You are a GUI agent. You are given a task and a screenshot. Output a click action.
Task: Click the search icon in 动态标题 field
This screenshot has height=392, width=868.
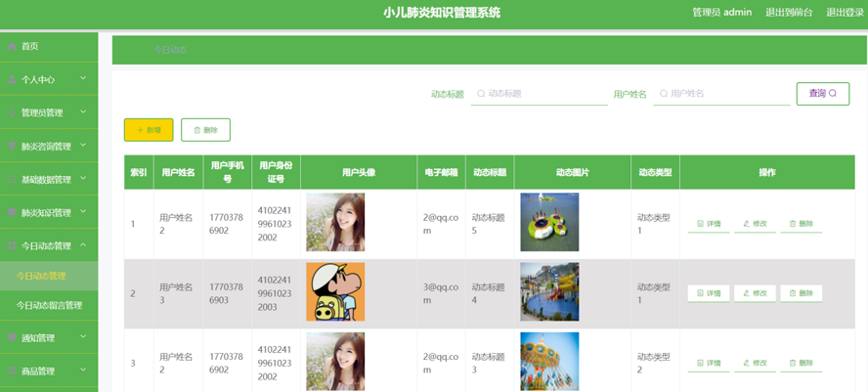pyautogui.click(x=481, y=94)
